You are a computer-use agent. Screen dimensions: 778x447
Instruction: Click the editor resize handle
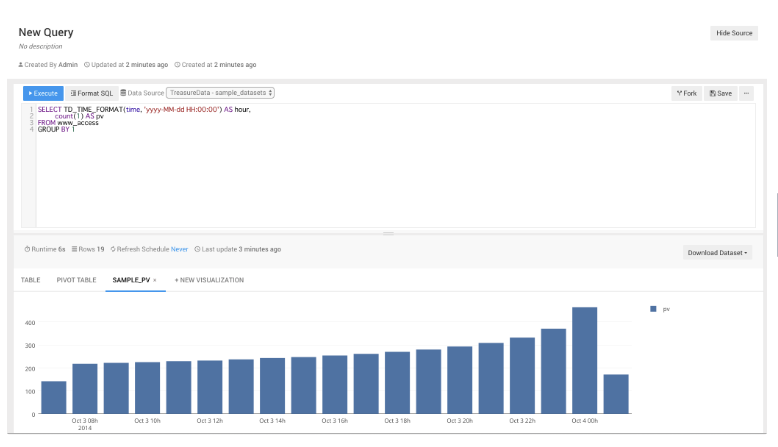389,233
